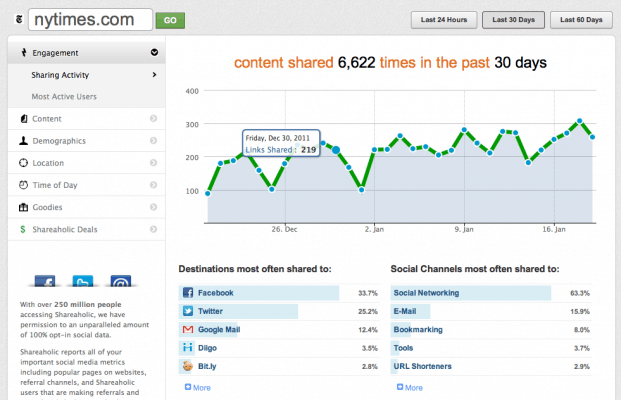Switch to Last 60 Days range
Viewport: 621px width, 400px height.
point(581,19)
